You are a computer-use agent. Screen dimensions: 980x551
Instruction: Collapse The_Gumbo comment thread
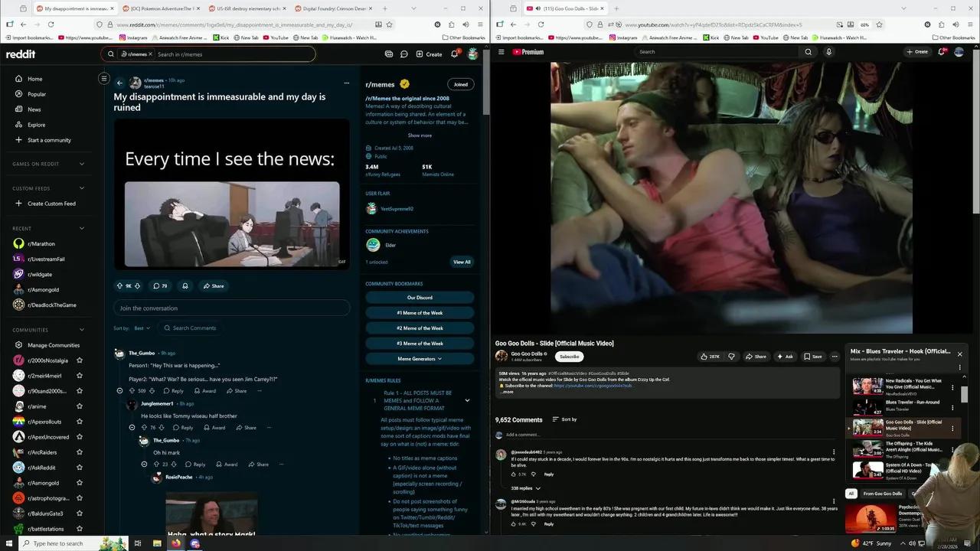119,390
